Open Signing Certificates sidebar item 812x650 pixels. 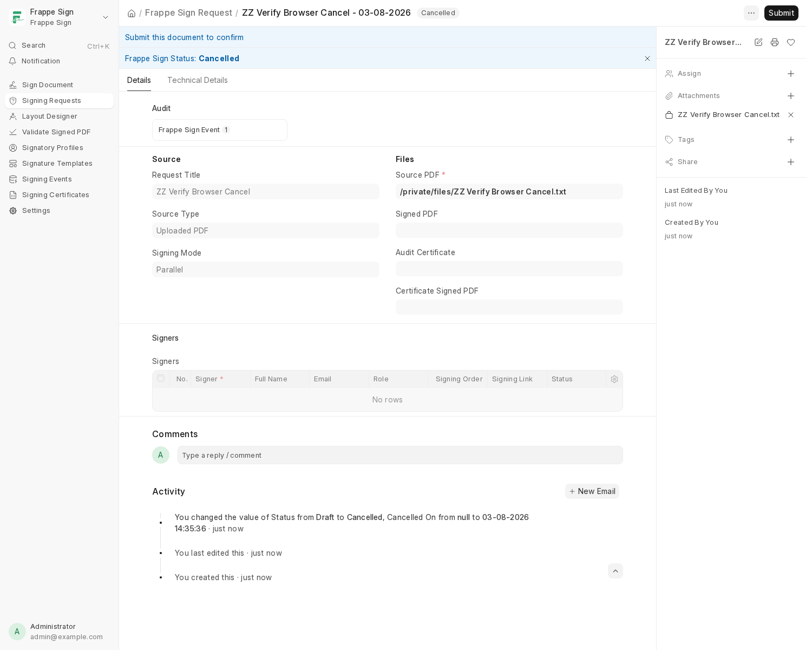pos(59,195)
